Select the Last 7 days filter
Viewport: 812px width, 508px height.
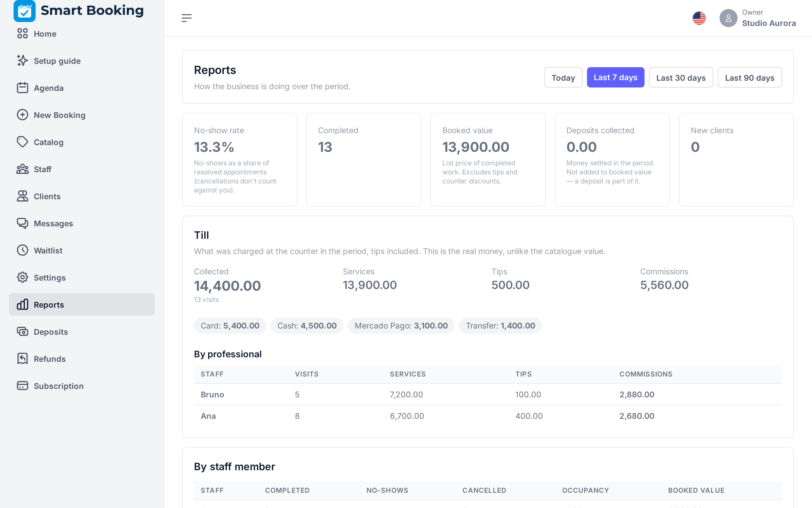[x=615, y=78]
